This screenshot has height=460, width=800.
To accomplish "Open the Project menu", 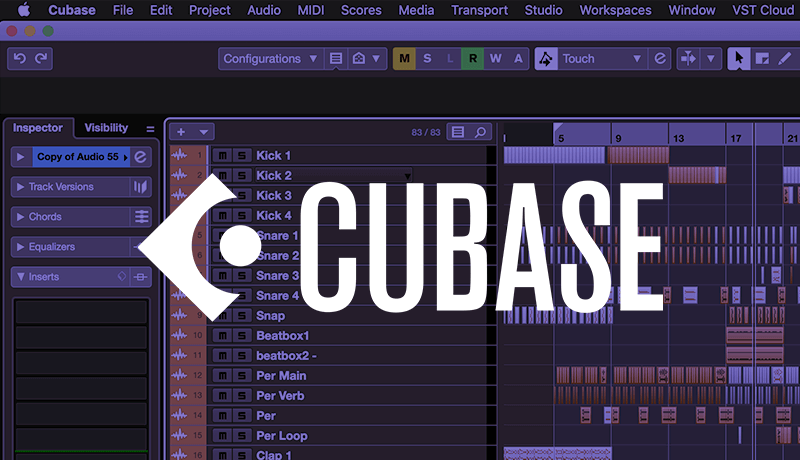I will click(x=210, y=10).
